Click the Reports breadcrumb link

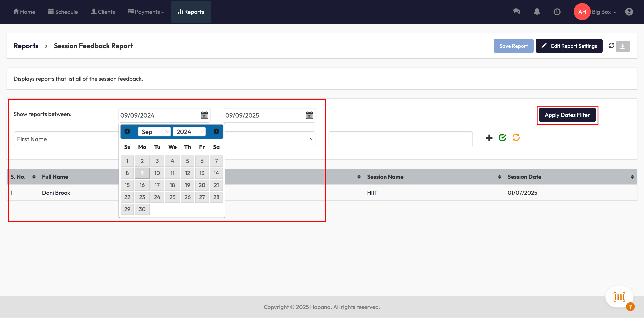(x=26, y=46)
